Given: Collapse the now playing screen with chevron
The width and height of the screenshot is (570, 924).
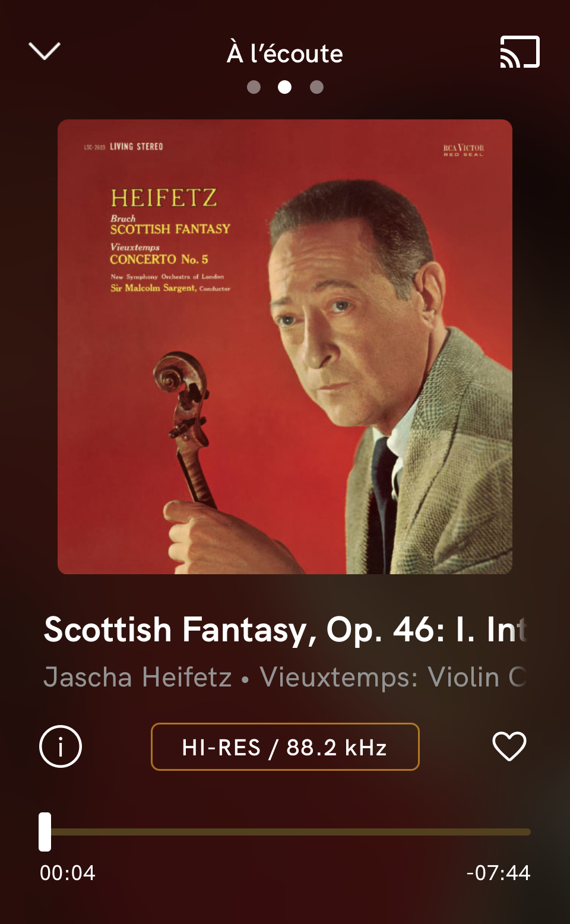Looking at the screenshot, I should (45, 51).
